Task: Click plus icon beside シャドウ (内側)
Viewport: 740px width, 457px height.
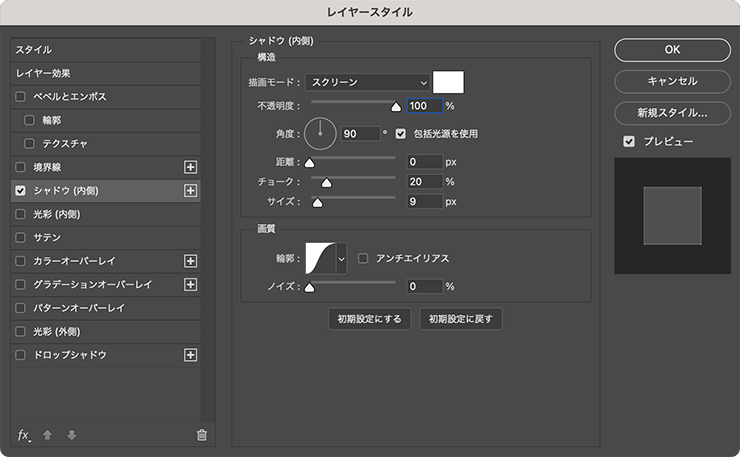Action: click(x=191, y=190)
